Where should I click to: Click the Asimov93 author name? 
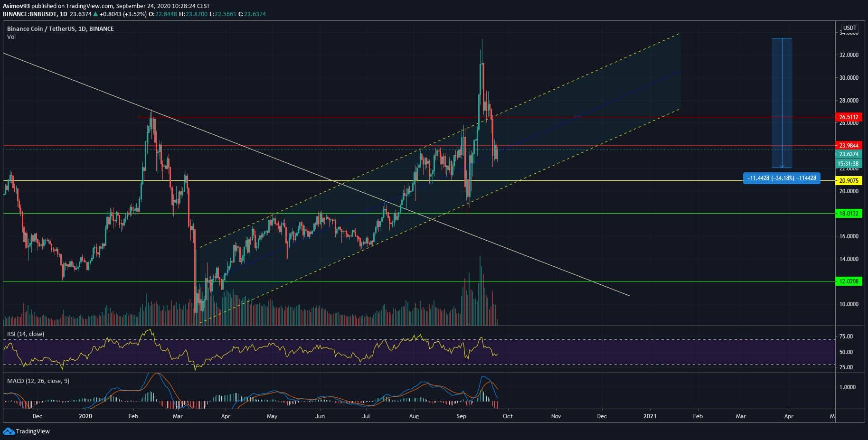pyautogui.click(x=16, y=6)
